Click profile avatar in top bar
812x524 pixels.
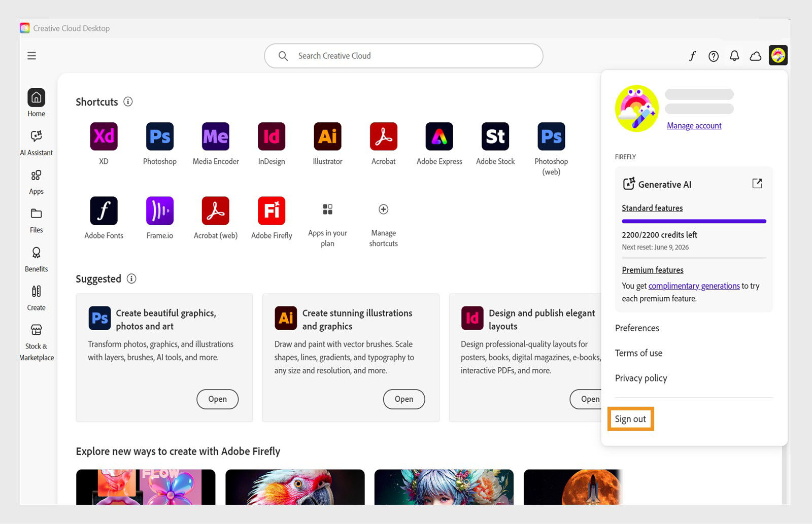point(778,55)
